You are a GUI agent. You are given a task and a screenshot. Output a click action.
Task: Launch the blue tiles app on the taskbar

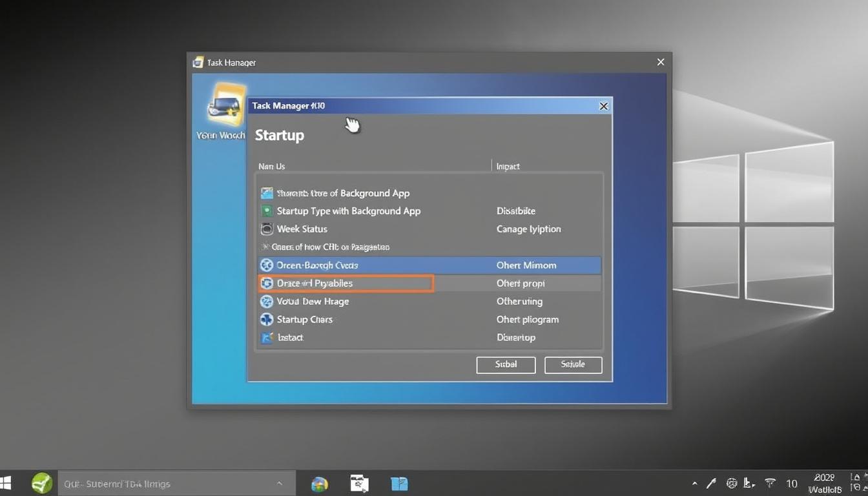tap(398, 482)
